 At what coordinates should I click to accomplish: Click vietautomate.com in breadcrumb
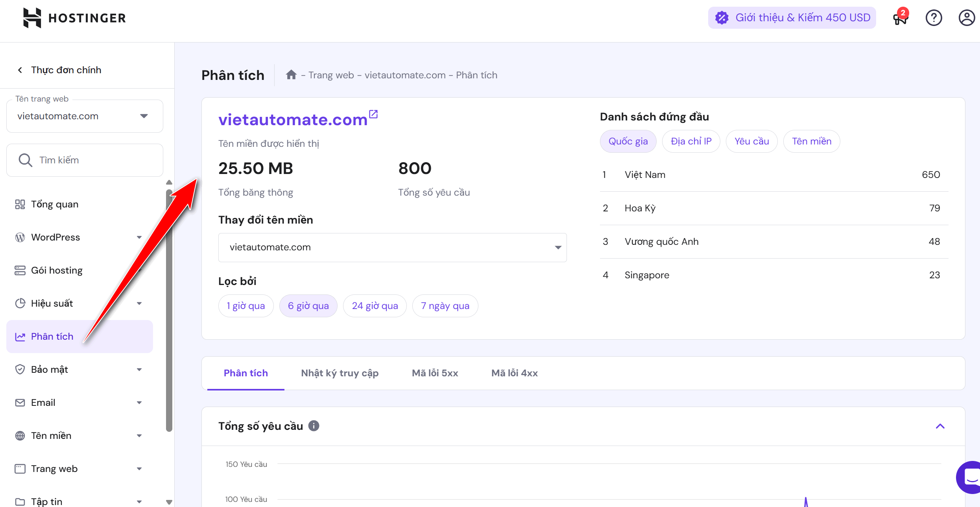coord(405,75)
